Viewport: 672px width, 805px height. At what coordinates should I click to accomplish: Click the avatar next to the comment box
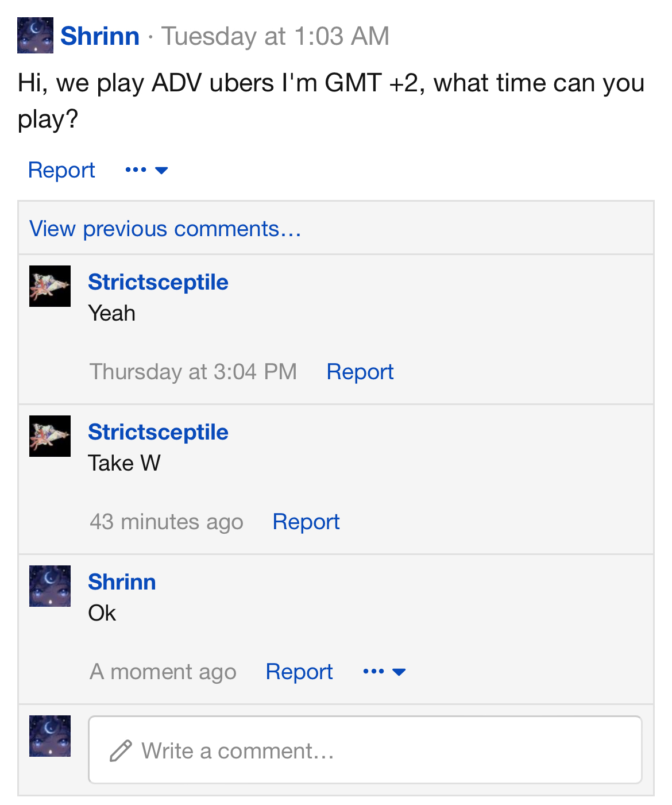50,736
